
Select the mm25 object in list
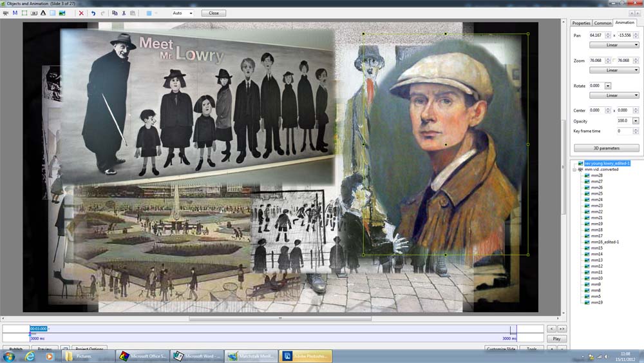pyautogui.click(x=597, y=193)
